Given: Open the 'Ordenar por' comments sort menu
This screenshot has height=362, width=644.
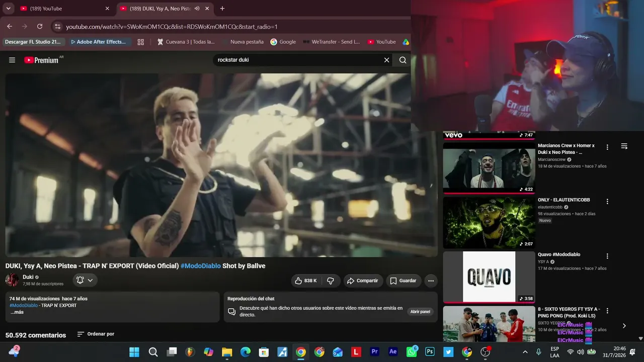Looking at the screenshot, I should pos(96,334).
